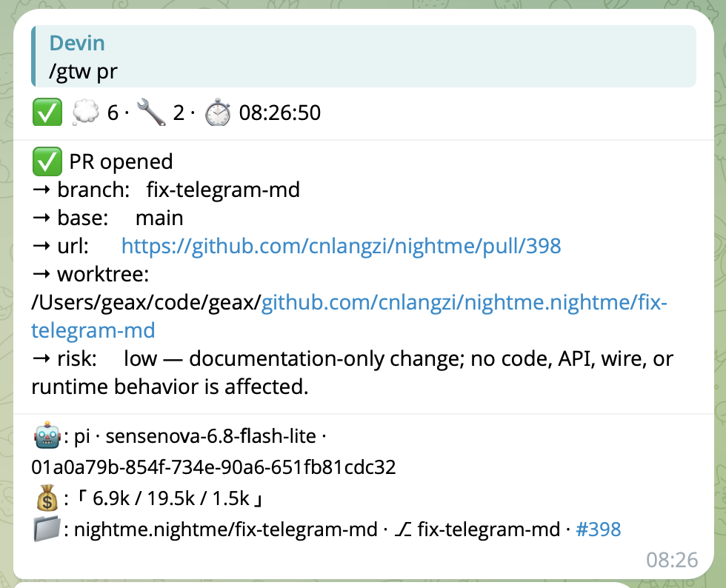Click the message timestamp 08:26
This screenshot has width=726, height=588.
[x=672, y=560]
